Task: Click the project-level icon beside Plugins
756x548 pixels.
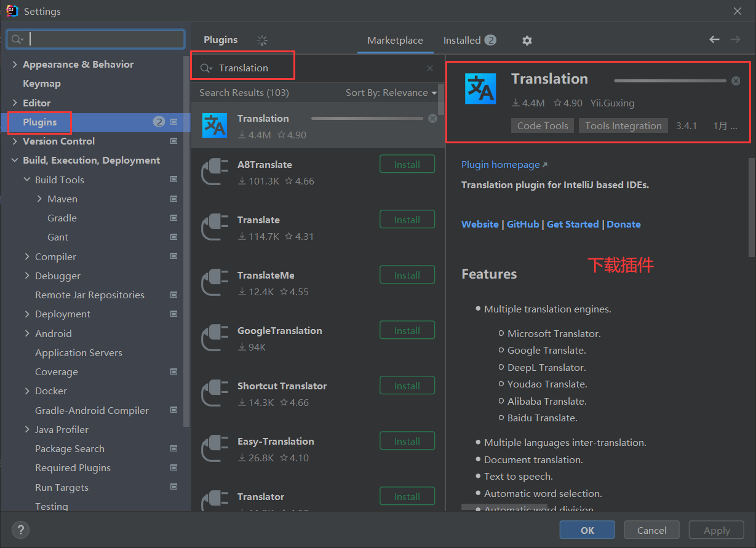Action: 174,122
